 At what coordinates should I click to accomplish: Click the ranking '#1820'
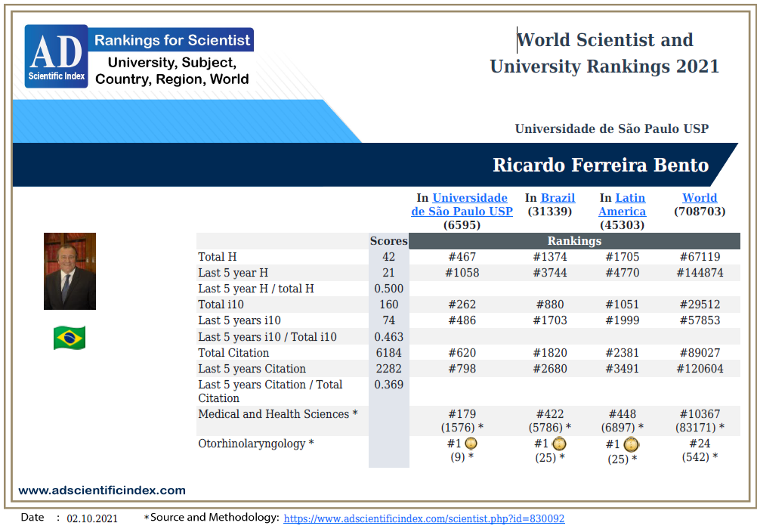(550, 353)
